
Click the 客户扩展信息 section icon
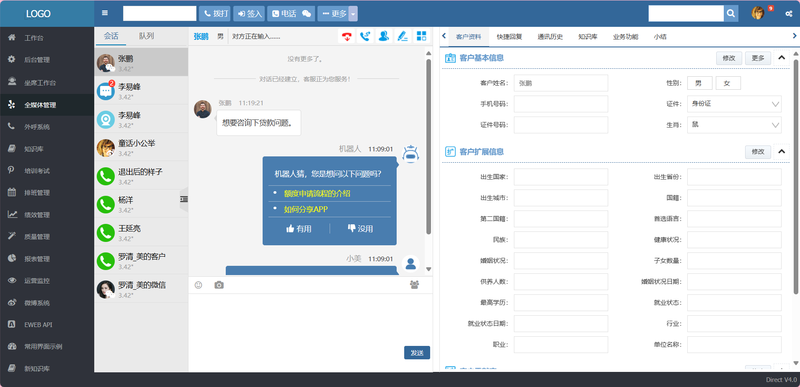point(450,151)
